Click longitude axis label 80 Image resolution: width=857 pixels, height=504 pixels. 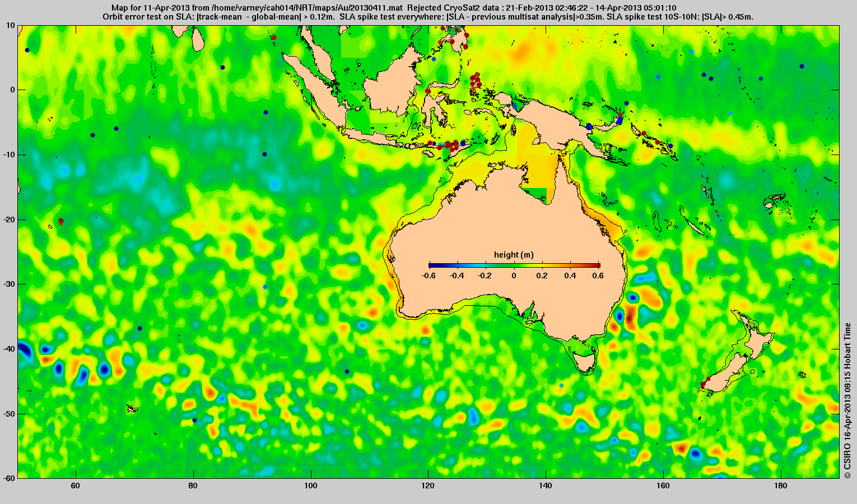click(x=193, y=486)
